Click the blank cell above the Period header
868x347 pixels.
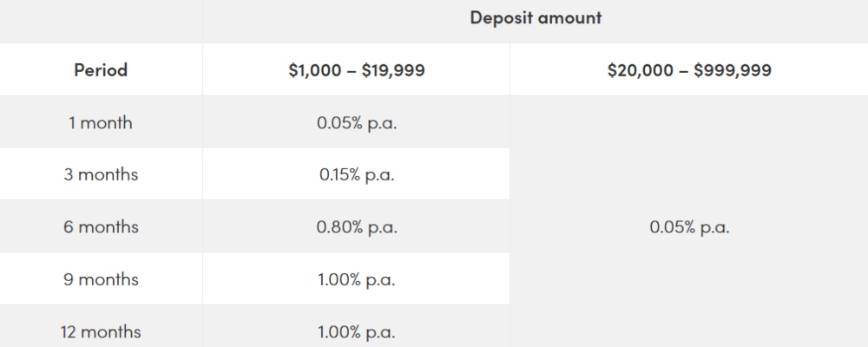point(101,21)
